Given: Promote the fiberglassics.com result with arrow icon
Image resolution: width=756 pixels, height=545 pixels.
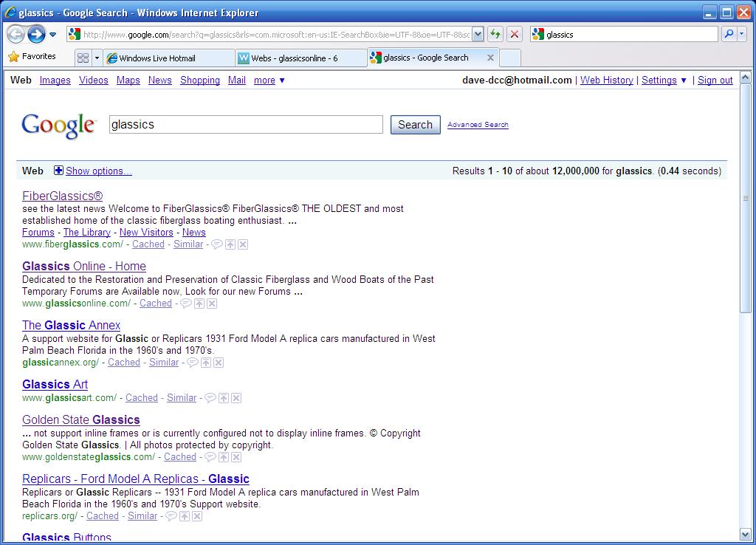Looking at the screenshot, I should coord(230,244).
